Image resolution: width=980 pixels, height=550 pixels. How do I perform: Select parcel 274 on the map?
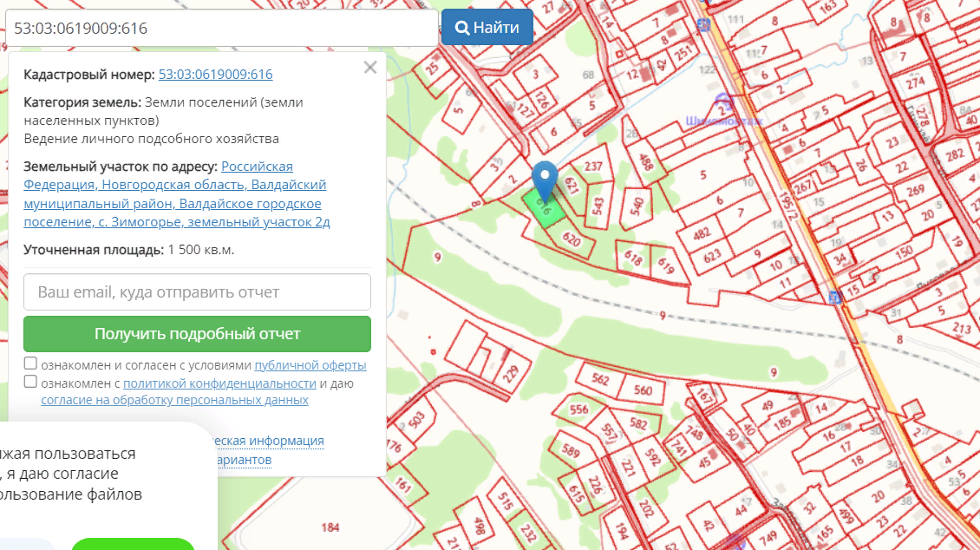(x=914, y=82)
